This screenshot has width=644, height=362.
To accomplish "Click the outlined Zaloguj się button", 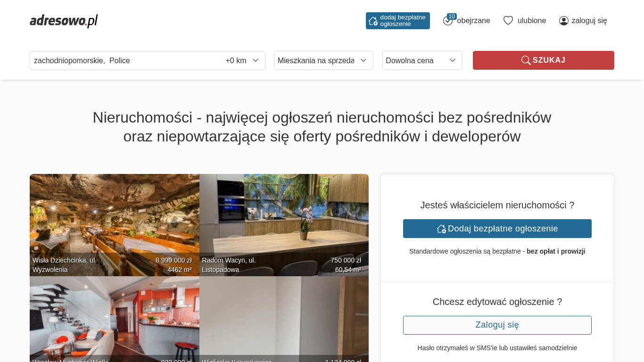I will click(x=497, y=325).
